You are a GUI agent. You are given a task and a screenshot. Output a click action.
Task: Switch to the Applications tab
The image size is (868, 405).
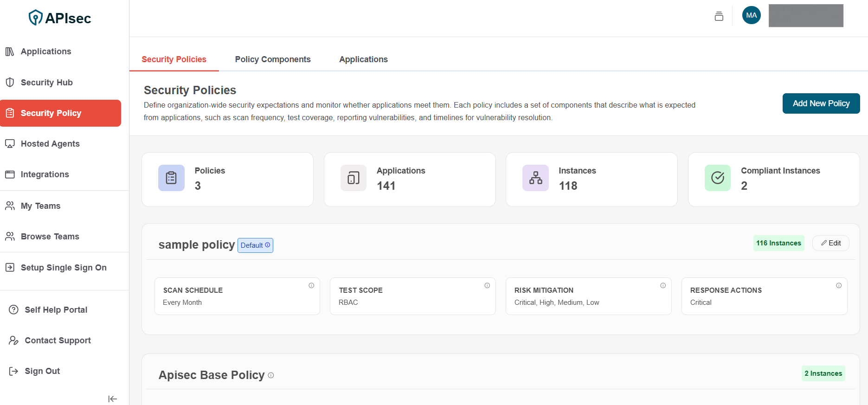(x=363, y=59)
